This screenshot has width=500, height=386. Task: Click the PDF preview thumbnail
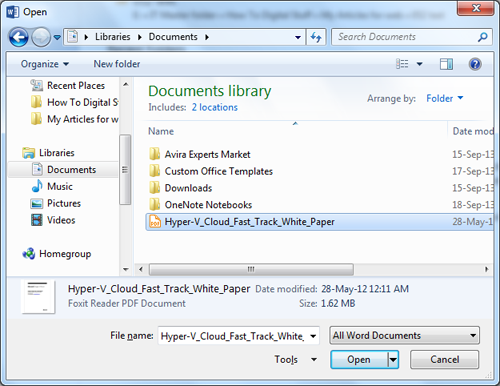(x=38, y=297)
